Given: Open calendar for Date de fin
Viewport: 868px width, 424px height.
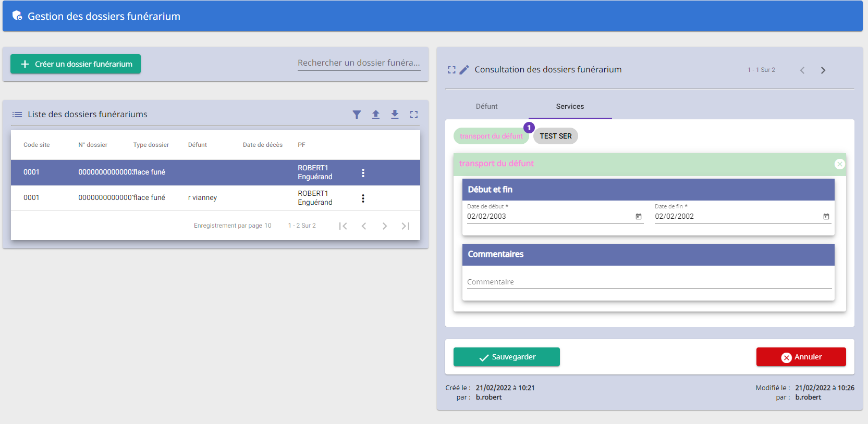Looking at the screenshot, I should pyautogui.click(x=826, y=217).
